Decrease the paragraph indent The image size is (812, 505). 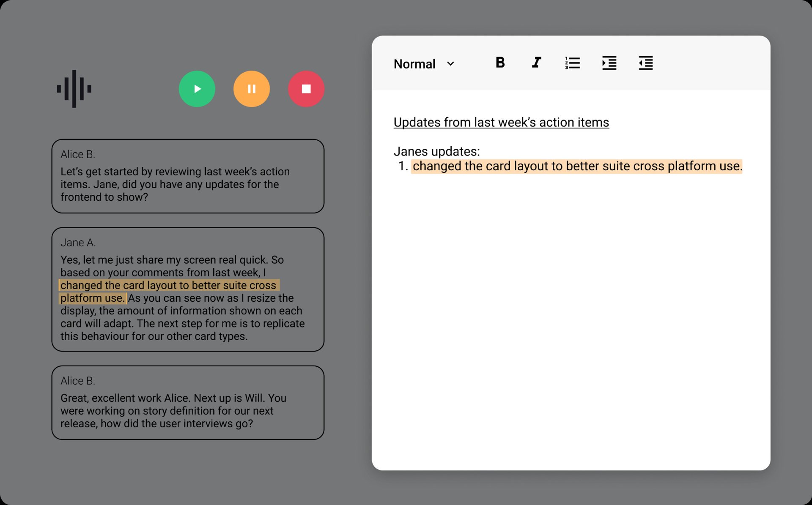coord(645,63)
